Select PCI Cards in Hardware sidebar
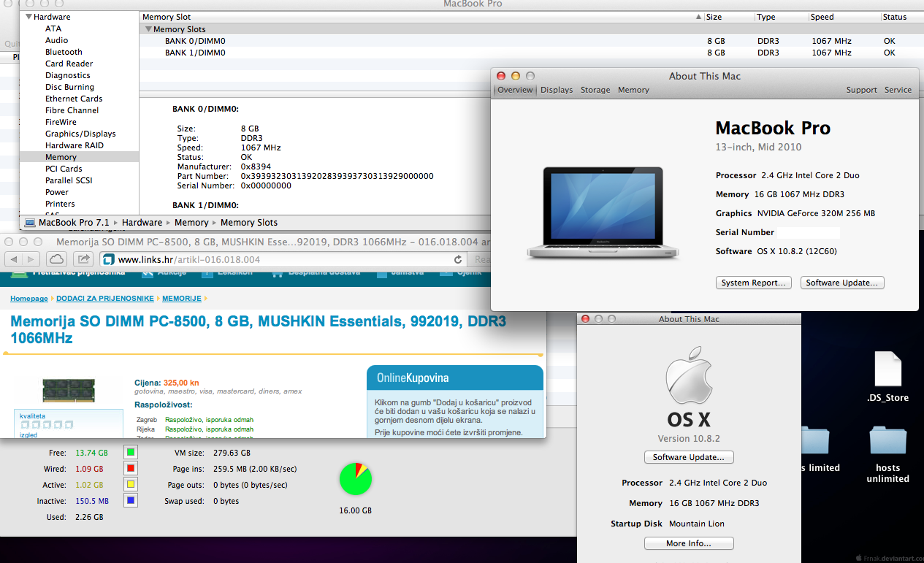 tap(64, 169)
